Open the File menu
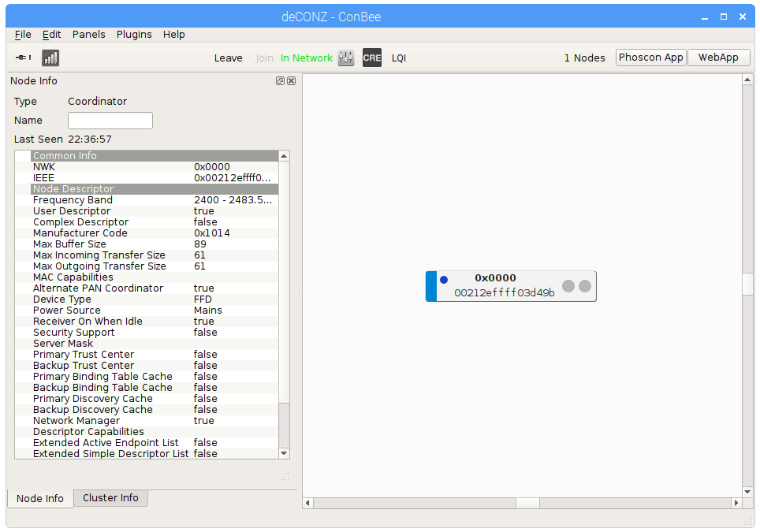Image resolution: width=760 pixels, height=532 pixels. [x=23, y=35]
